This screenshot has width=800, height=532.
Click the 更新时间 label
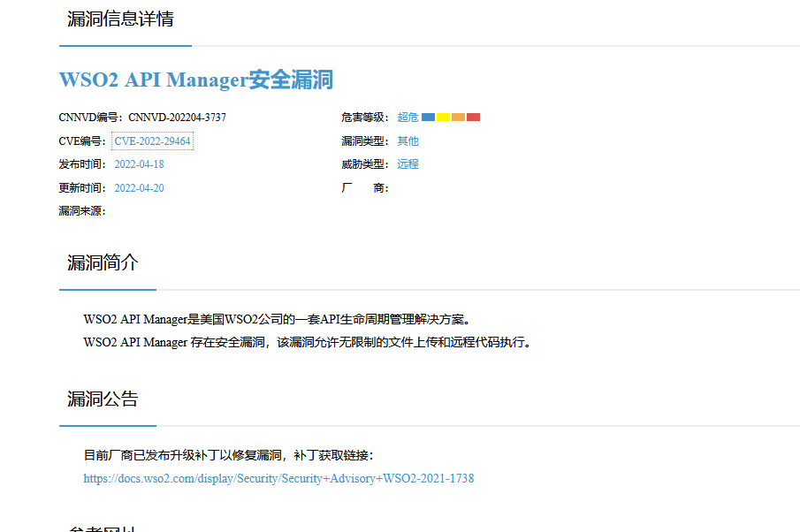coord(82,187)
